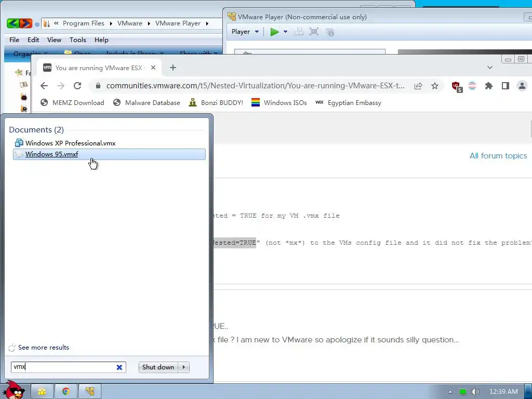Show hidden system tray icons
The height and width of the screenshot is (399, 532).
point(450,392)
